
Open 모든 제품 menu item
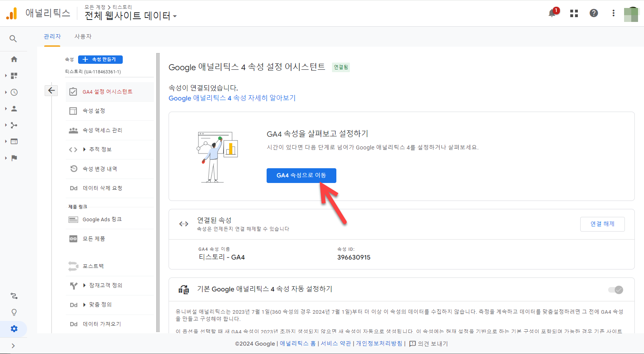tap(109, 239)
